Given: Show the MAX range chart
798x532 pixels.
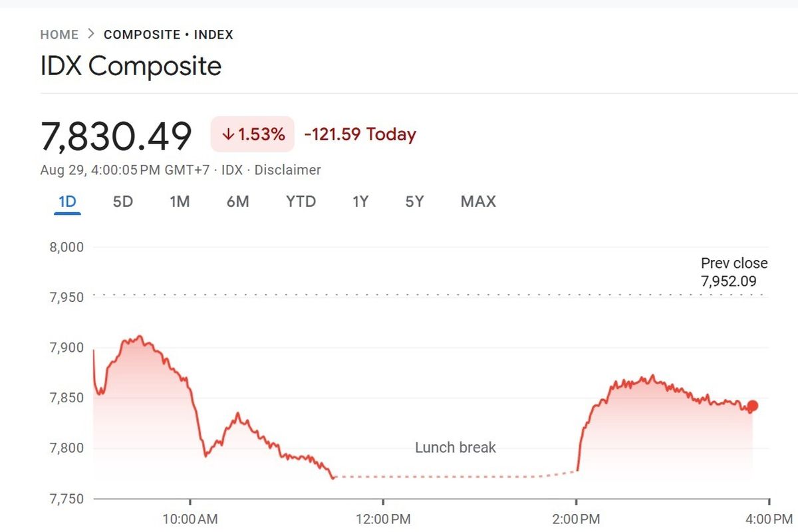Looking at the screenshot, I should click(x=478, y=201).
